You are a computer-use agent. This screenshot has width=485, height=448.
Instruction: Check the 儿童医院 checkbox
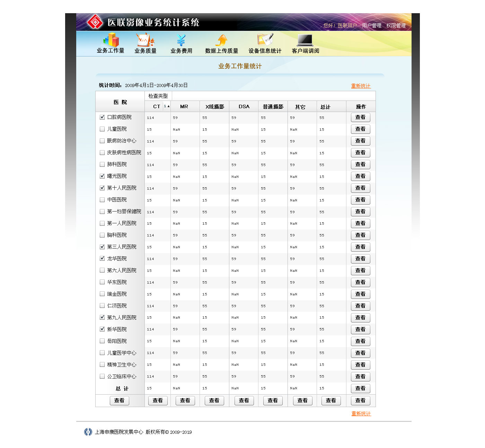102,129
